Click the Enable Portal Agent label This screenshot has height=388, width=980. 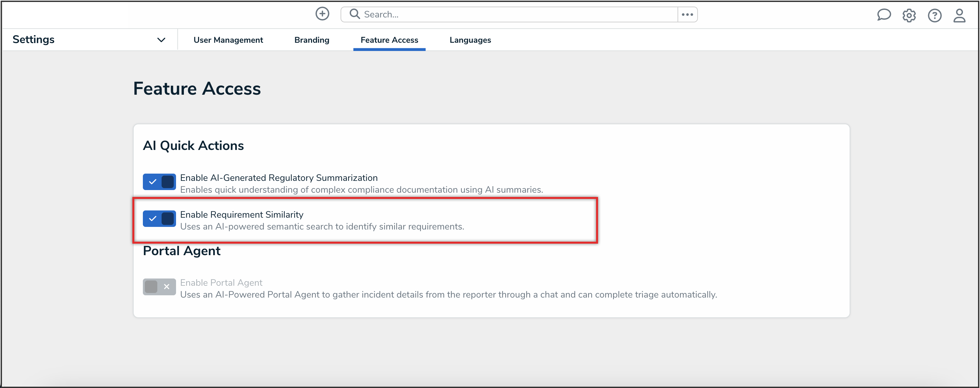tap(221, 282)
